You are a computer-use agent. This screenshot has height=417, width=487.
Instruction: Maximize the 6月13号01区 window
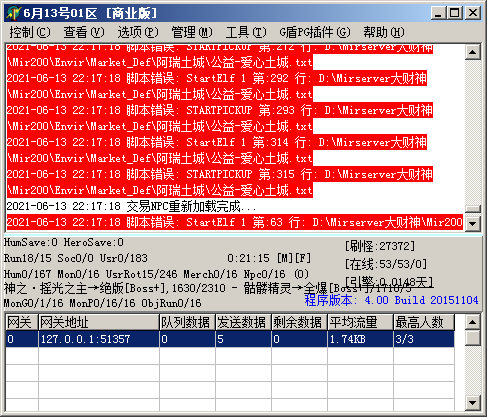455,13
